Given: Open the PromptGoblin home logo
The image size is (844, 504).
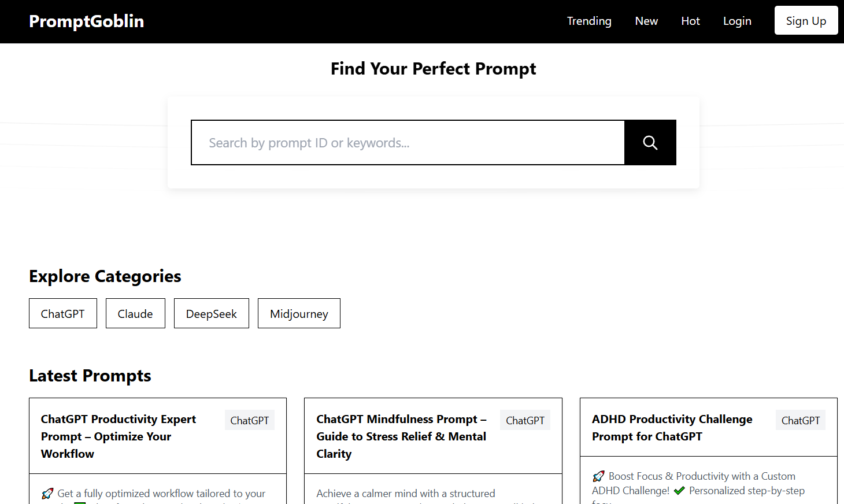Looking at the screenshot, I should [87, 21].
